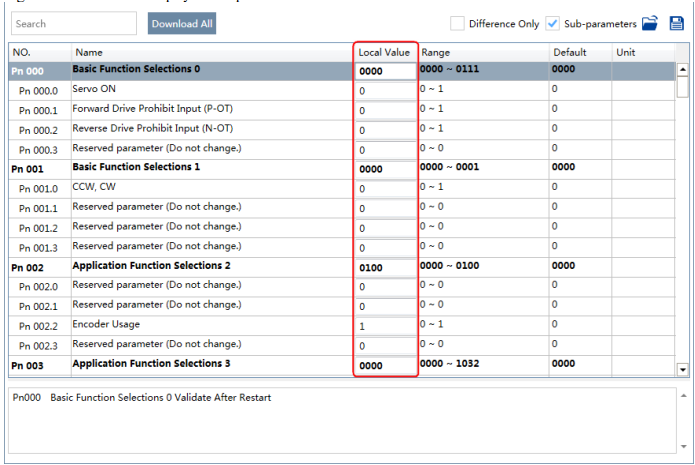Edit Local Value of Pn 002.0
Image resolution: width=695 pixels, height=465 pixels.
(385, 287)
